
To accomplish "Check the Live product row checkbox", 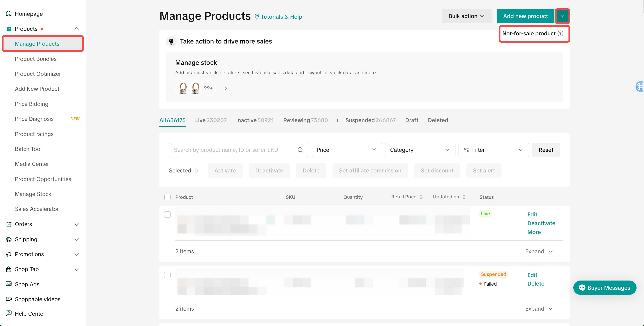I will tap(167, 214).
